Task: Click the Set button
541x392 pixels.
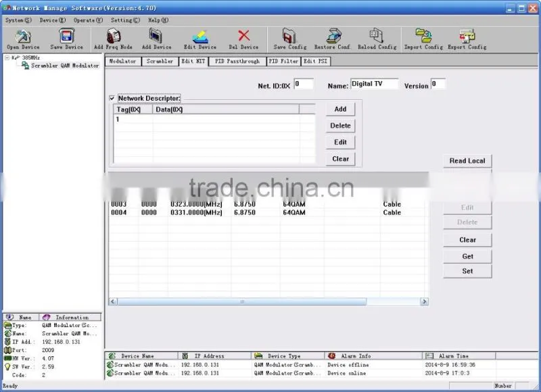Action: (467, 271)
